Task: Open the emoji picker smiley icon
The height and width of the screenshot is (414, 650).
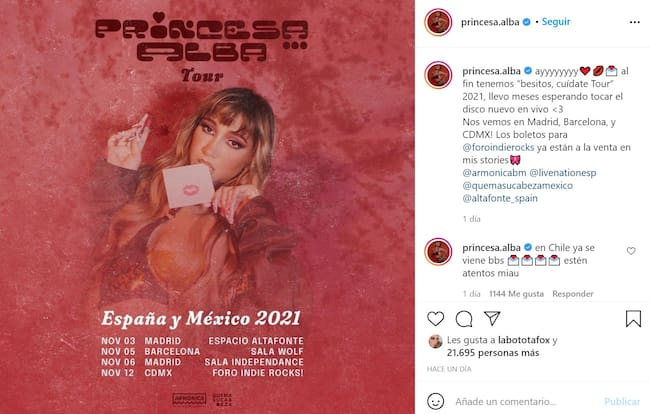Action: pyautogui.click(x=435, y=401)
